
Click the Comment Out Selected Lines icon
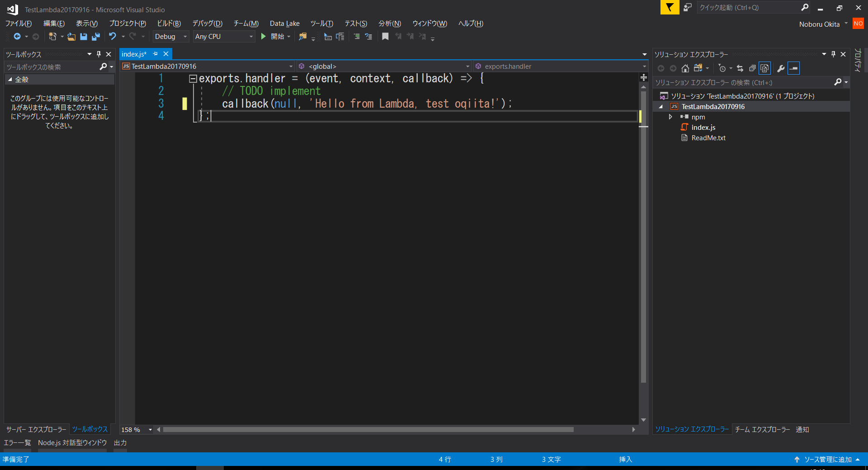point(357,37)
